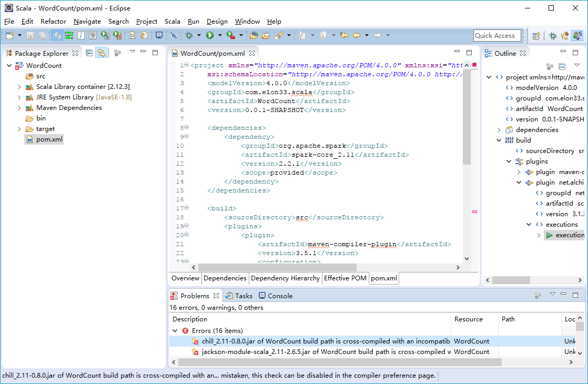
Task: Click the Open Type folder icon
Action: click(254, 35)
